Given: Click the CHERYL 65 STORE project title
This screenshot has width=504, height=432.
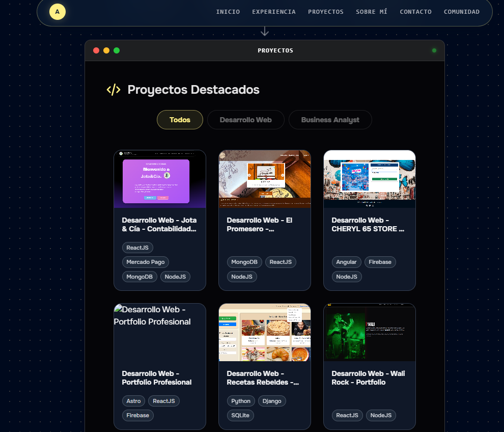Looking at the screenshot, I should [x=368, y=225].
